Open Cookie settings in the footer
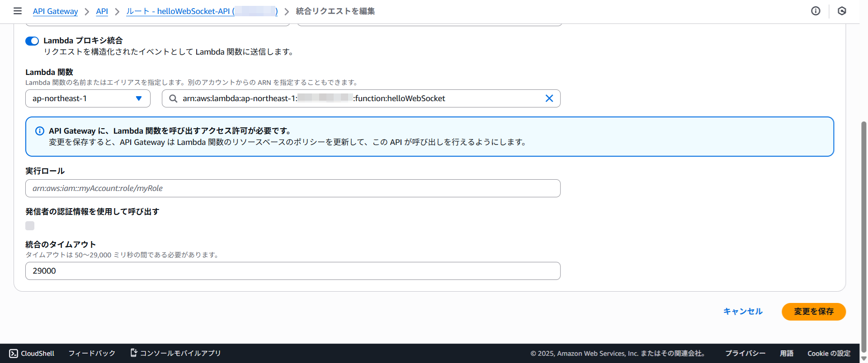The image size is (868, 363). click(x=829, y=353)
